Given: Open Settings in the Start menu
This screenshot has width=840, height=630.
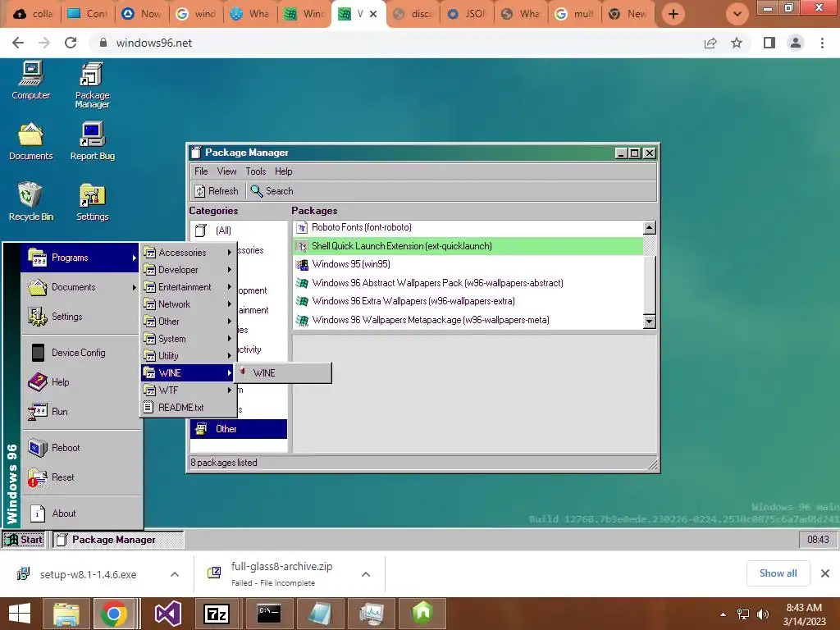Looking at the screenshot, I should 80,317.
